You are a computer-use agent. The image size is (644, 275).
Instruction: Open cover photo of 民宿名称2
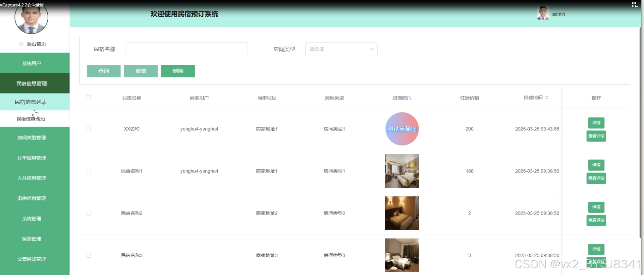pos(402,213)
